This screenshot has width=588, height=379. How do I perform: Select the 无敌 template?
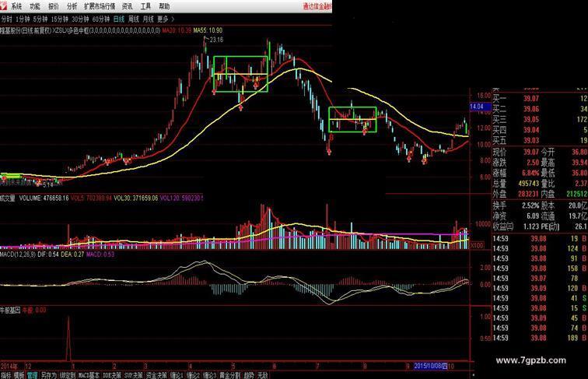point(263,375)
